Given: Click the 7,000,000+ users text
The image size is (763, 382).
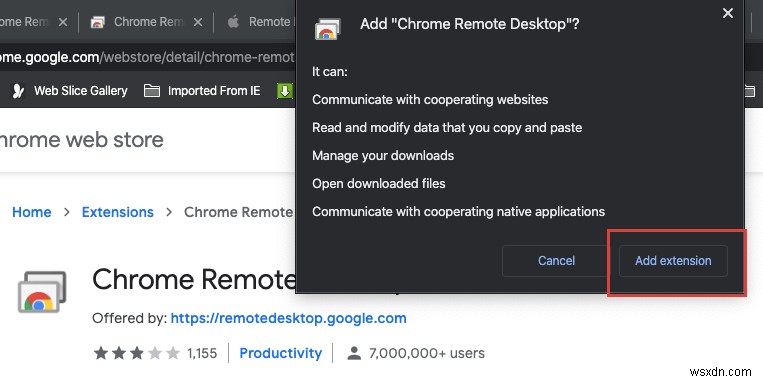Looking at the screenshot, I should pyautogui.click(x=427, y=353).
